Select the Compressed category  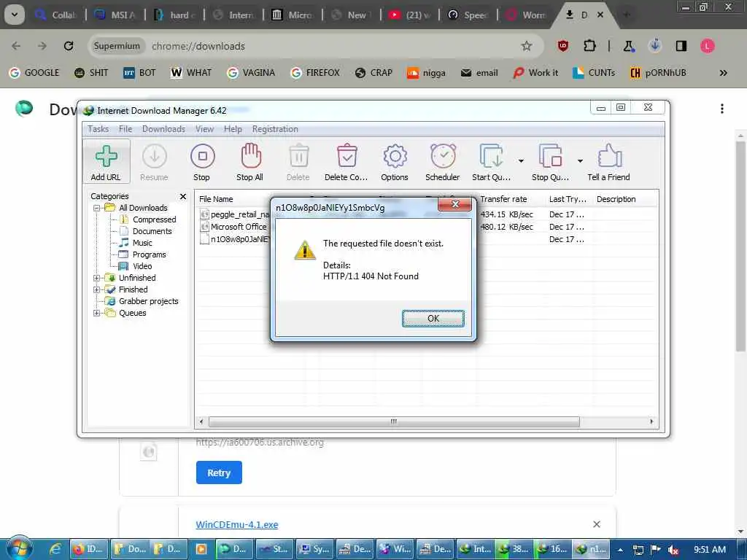(x=155, y=219)
